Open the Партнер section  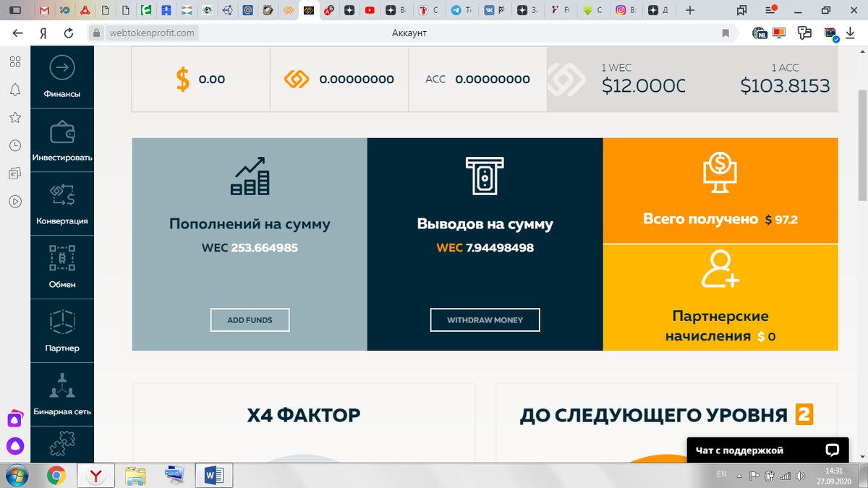[62, 331]
